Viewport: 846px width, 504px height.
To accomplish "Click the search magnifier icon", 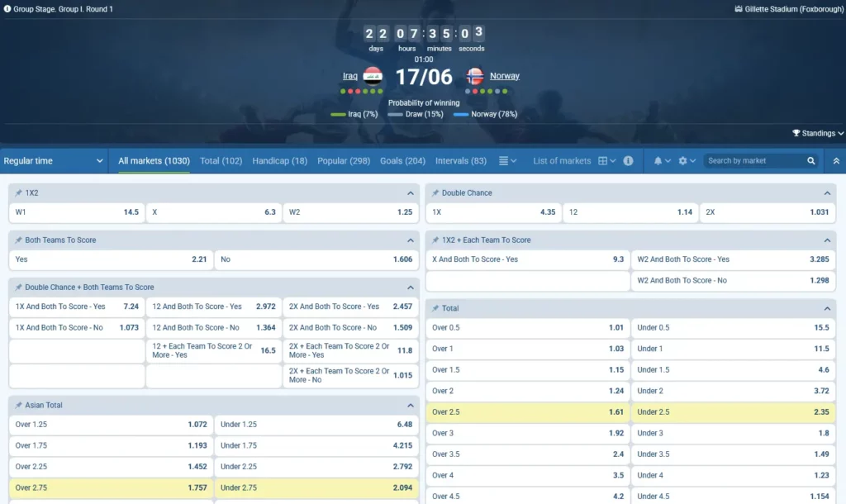I will pyautogui.click(x=810, y=161).
